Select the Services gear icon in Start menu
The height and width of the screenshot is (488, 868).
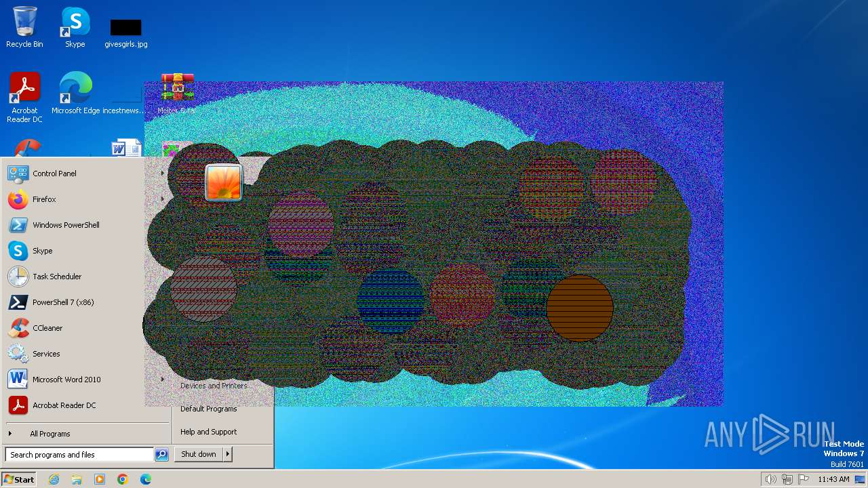[x=18, y=354]
